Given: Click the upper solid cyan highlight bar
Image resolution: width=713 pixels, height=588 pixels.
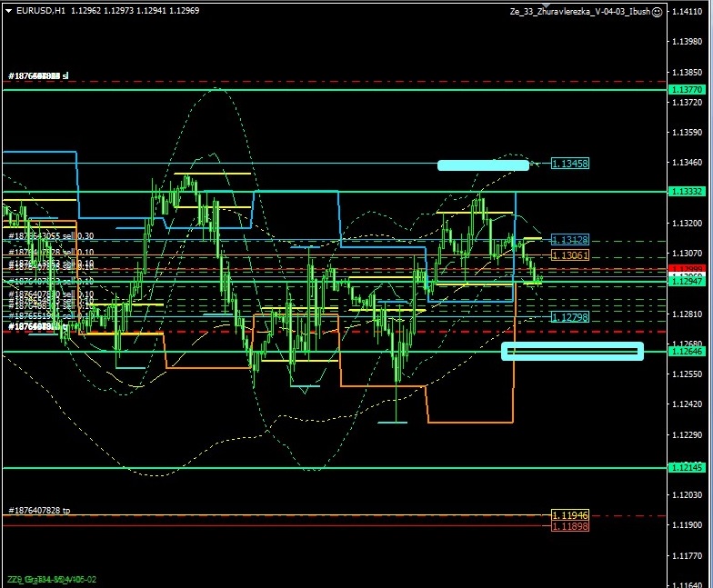Looking at the screenshot, I should (x=483, y=165).
